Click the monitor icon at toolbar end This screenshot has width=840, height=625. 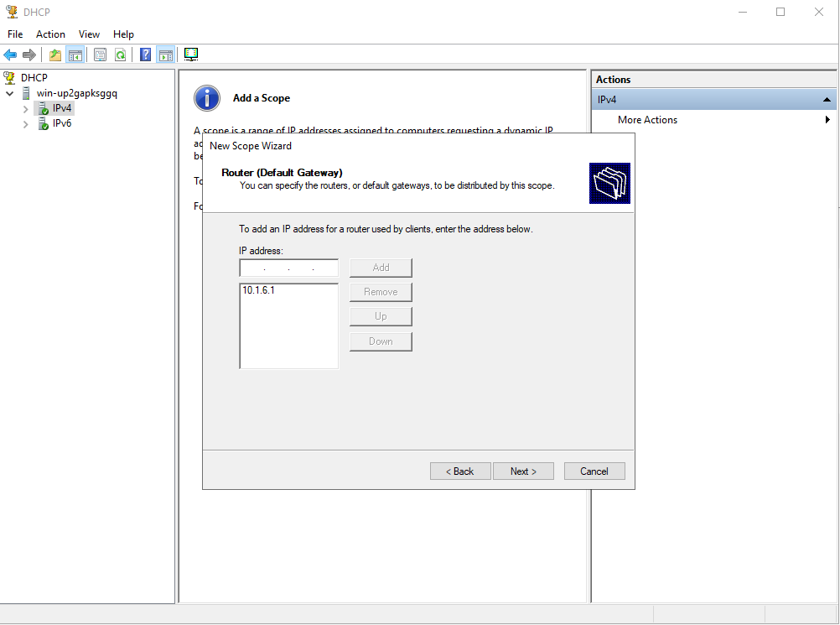pos(191,55)
